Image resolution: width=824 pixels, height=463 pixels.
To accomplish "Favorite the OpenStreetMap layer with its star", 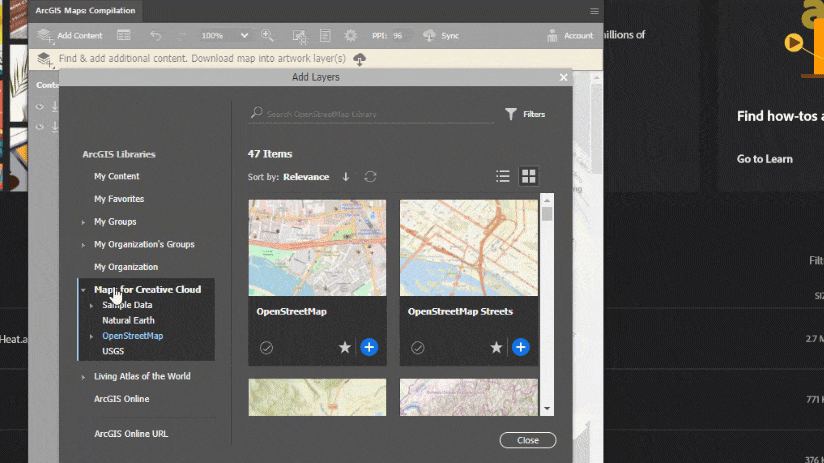I will tap(345, 347).
